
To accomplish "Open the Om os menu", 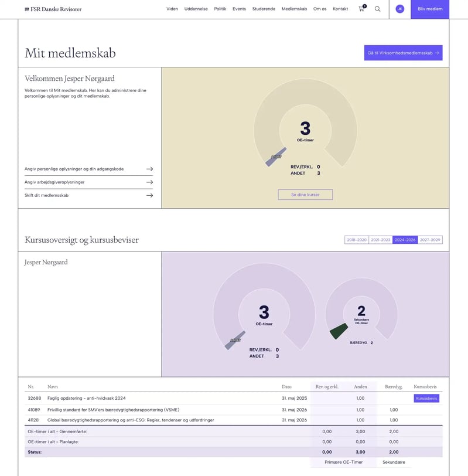I will click(x=320, y=9).
